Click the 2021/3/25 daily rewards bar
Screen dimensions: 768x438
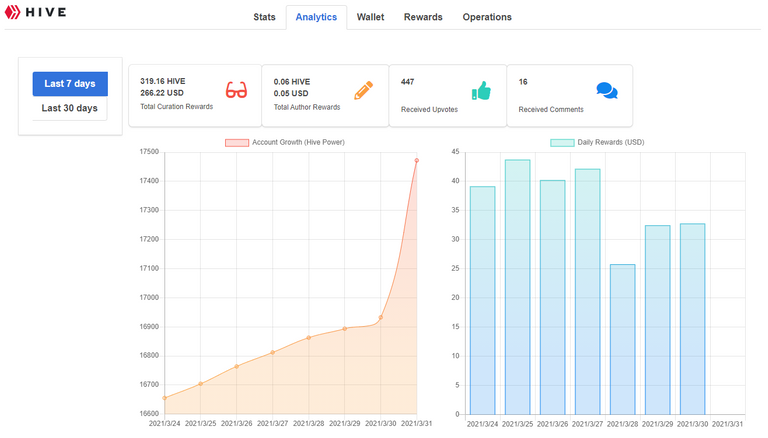517,287
